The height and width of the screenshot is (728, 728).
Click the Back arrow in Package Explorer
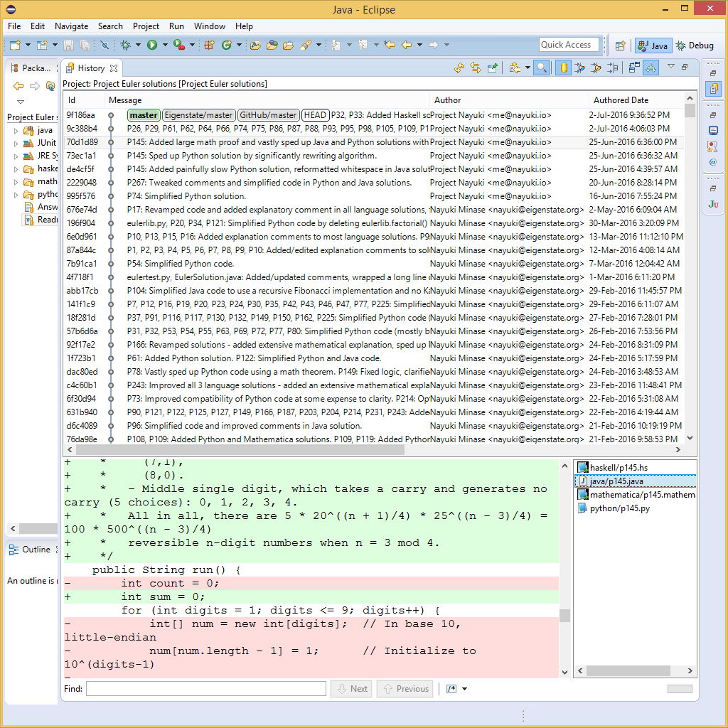pos(18,85)
